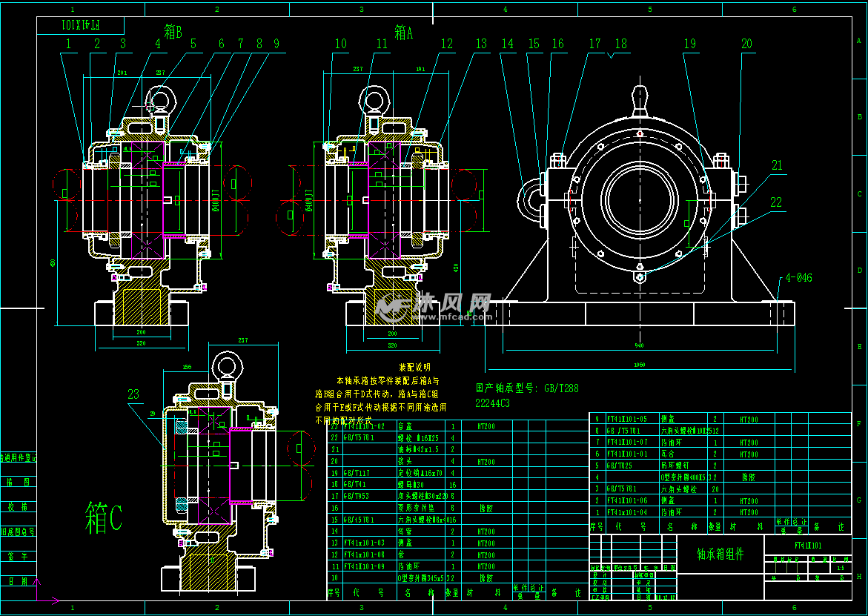Click part callout number 19
Viewport: 868px width, 616px height.
[690, 44]
